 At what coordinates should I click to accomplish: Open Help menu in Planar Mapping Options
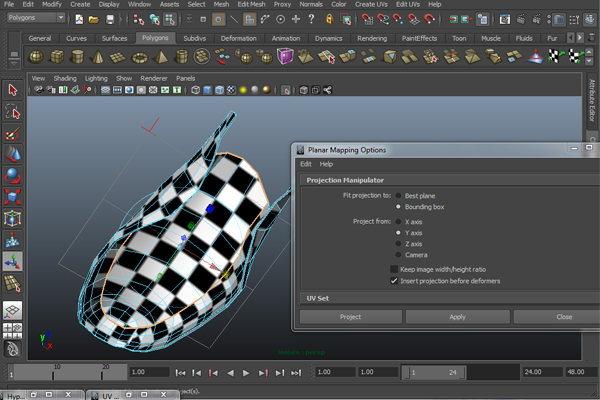[326, 164]
